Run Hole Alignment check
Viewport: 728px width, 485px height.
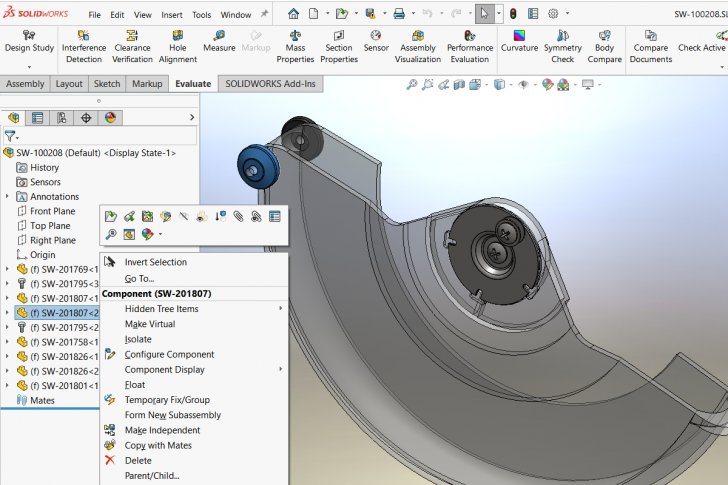coord(177,46)
